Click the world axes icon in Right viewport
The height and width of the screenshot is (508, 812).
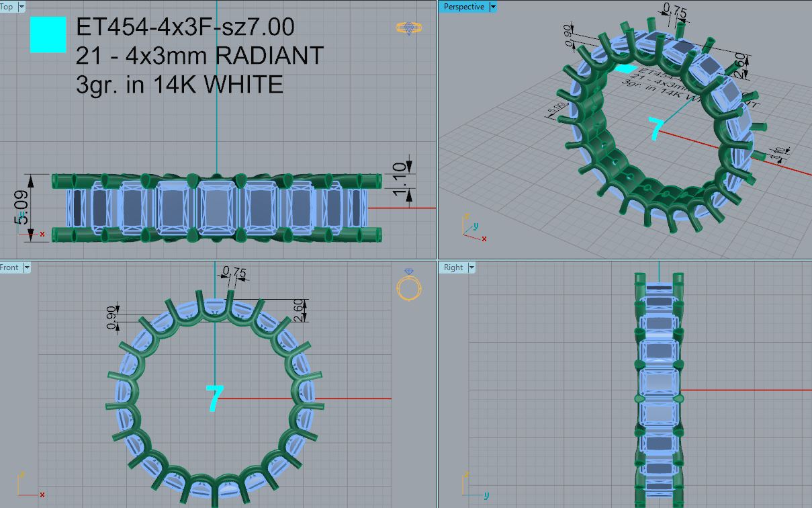pyautogui.click(x=477, y=484)
